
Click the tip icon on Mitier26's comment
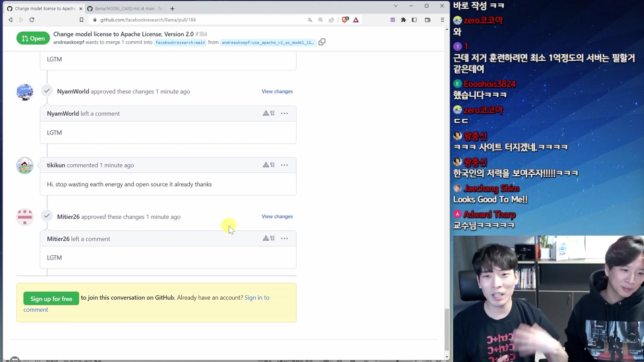tap(269, 238)
